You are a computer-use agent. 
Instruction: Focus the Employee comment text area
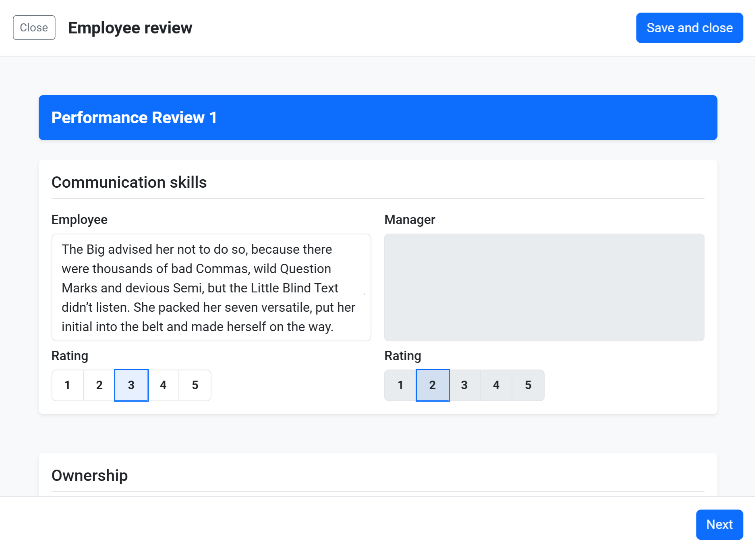(x=211, y=288)
